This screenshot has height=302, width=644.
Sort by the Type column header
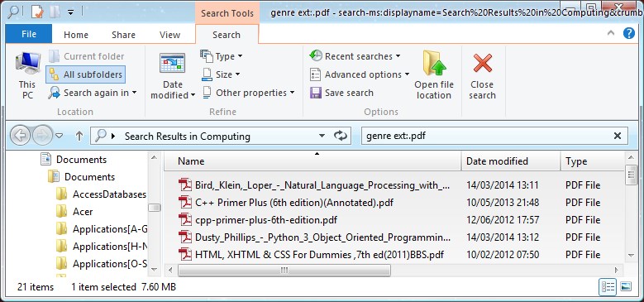(x=593, y=161)
